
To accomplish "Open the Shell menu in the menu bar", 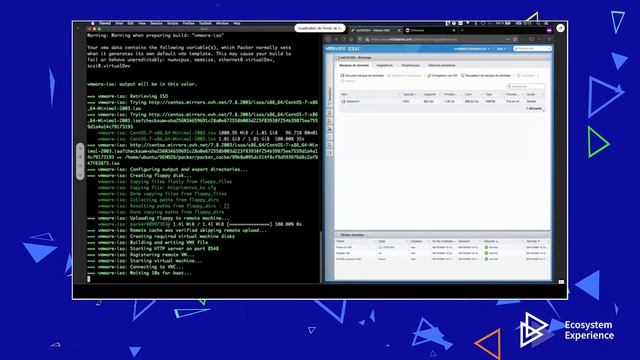I will pyautogui.click(x=119, y=23).
